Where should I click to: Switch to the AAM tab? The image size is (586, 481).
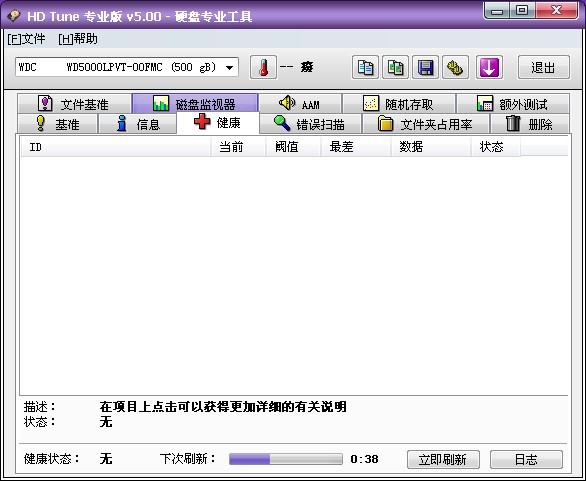[300, 104]
